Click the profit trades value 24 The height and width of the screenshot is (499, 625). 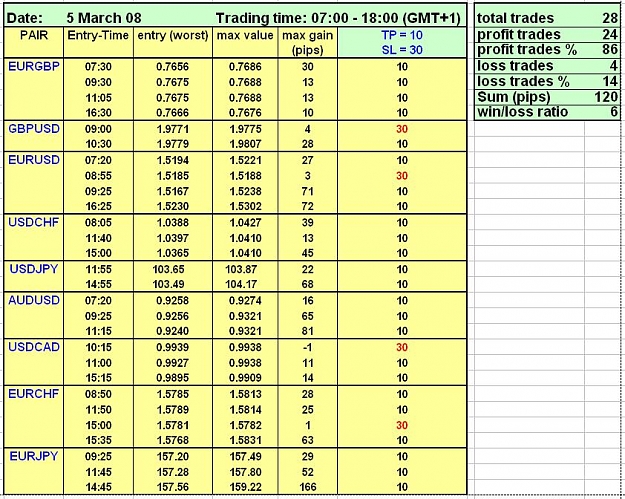click(610, 35)
